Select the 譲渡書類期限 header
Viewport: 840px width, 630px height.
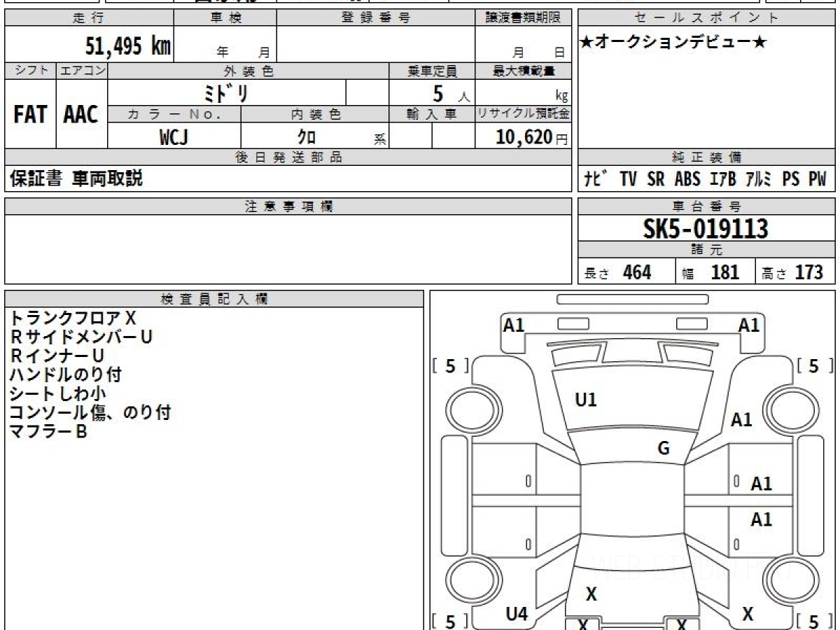524,18
